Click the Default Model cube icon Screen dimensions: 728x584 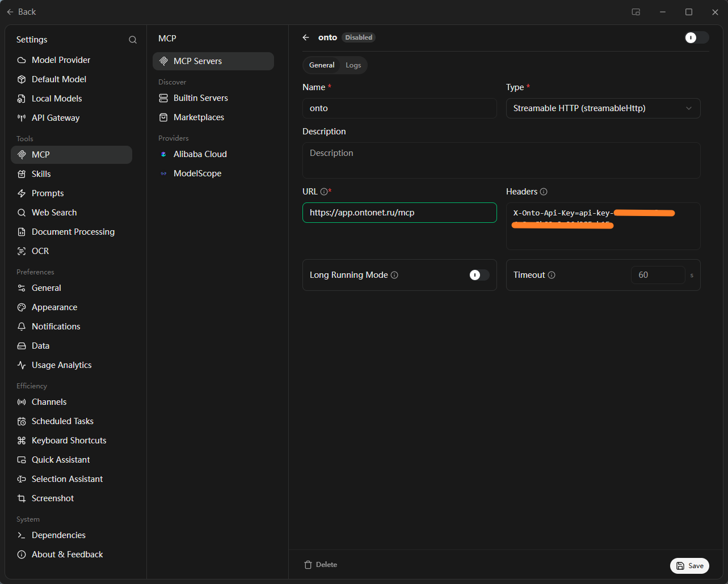[x=22, y=79]
